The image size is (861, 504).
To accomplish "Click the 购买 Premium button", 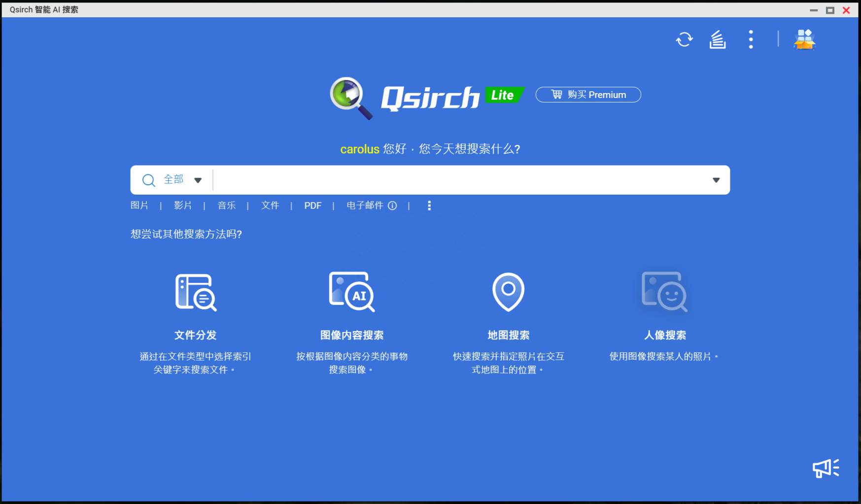I will (588, 95).
